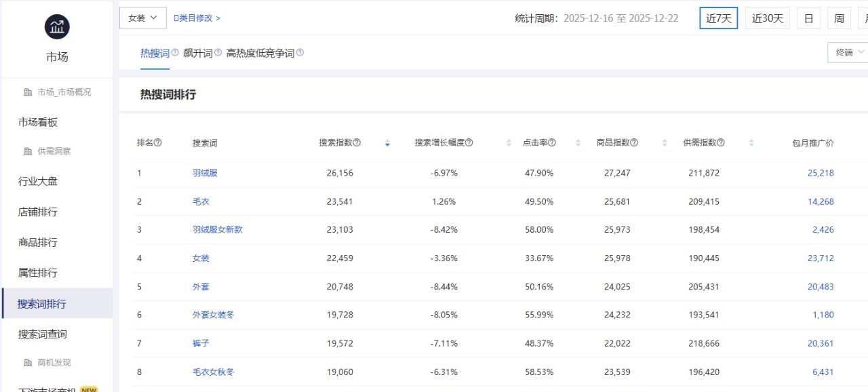
Task: Click help icon beside 飙升词 tab
Action: (x=218, y=52)
